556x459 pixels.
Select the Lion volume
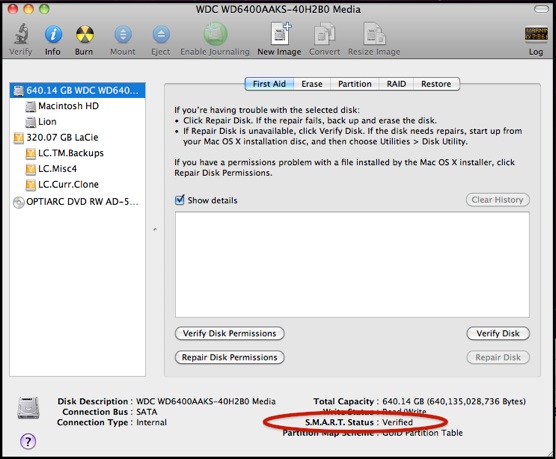77,121
